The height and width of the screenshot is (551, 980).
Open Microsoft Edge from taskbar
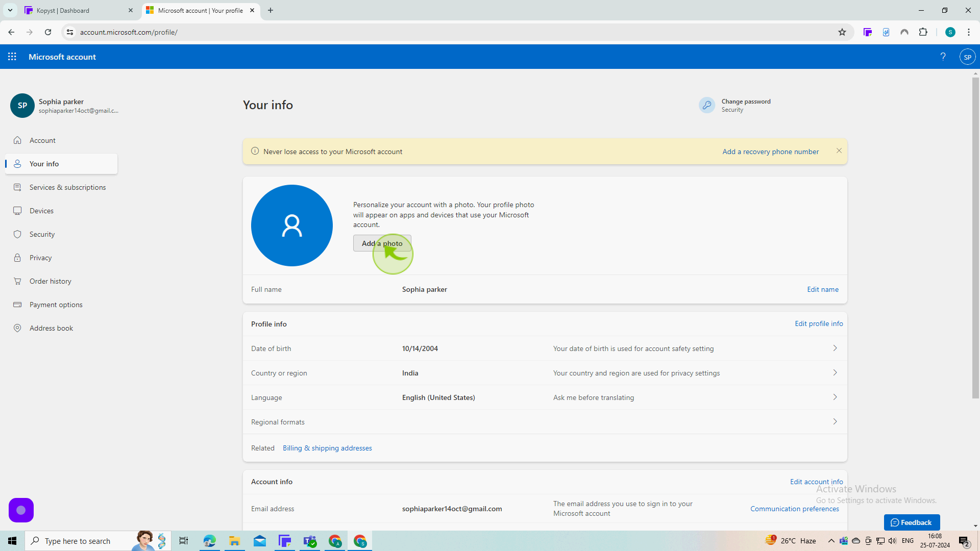click(x=209, y=541)
